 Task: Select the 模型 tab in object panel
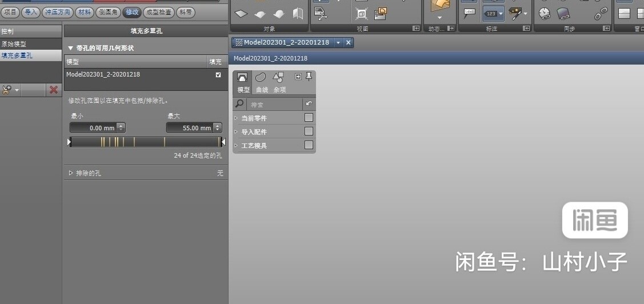point(243,83)
